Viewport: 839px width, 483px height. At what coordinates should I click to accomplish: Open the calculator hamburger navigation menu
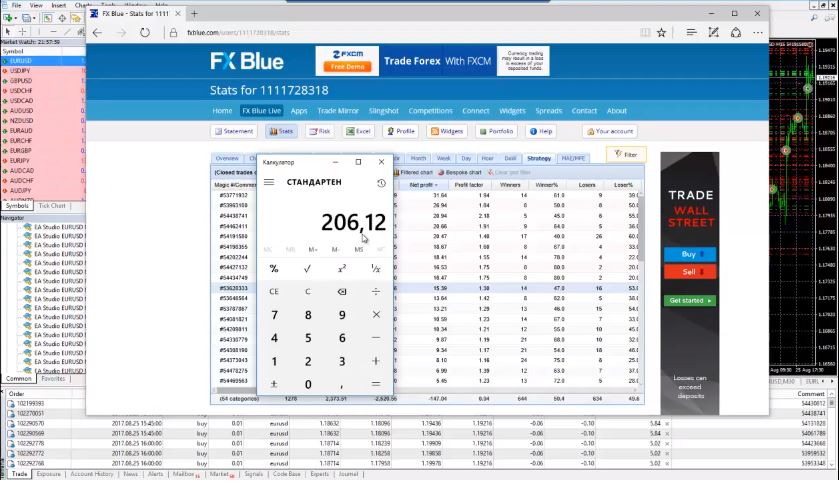coord(269,183)
